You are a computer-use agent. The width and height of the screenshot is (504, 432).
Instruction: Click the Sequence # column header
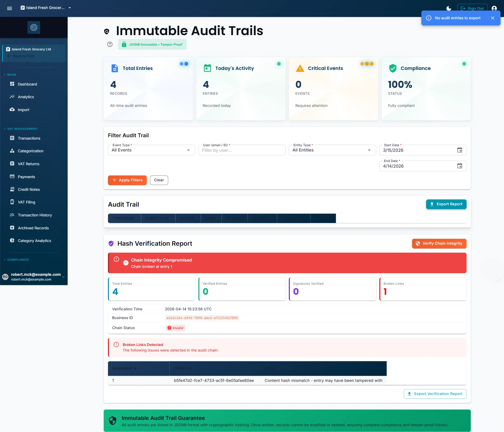point(139,369)
